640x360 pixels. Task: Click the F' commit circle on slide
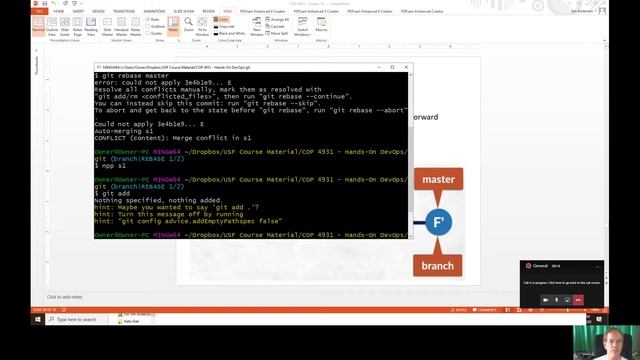tap(438, 222)
